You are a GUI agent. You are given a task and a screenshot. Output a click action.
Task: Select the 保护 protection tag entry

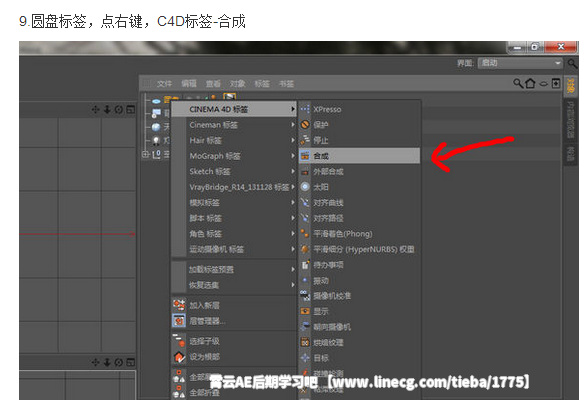pyautogui.click(x=359, y=125)
